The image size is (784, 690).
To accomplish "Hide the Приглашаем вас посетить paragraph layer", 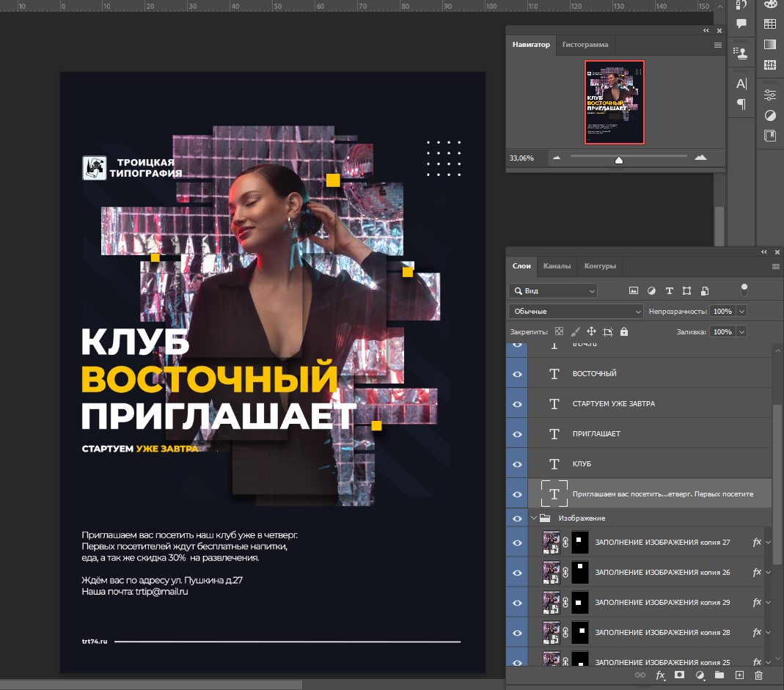I will (518, 494).
